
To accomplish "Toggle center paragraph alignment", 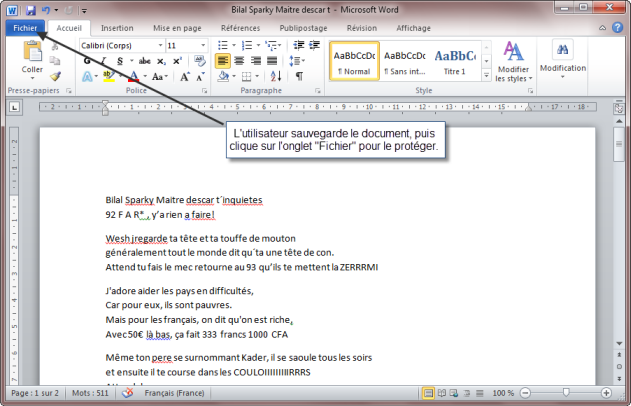I will point(239,61).
